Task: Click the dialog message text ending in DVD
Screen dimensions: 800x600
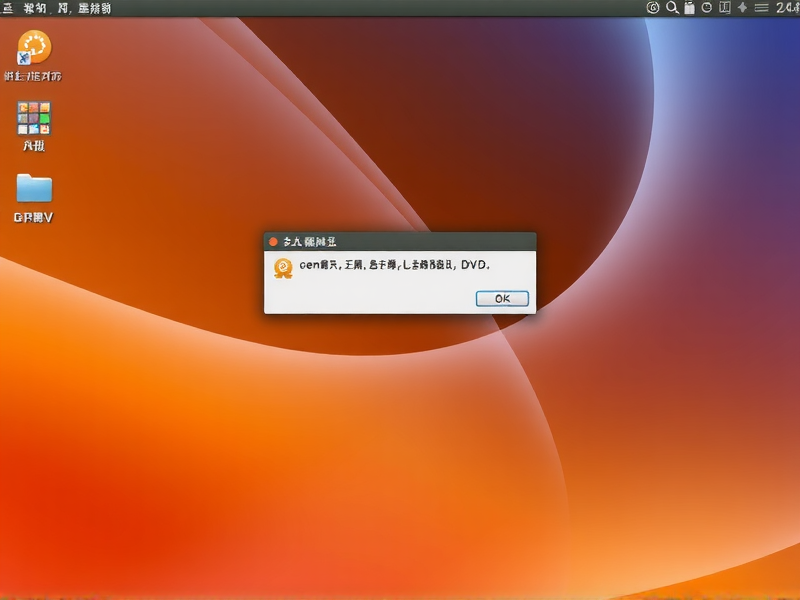Action: (x=395, y=265)
